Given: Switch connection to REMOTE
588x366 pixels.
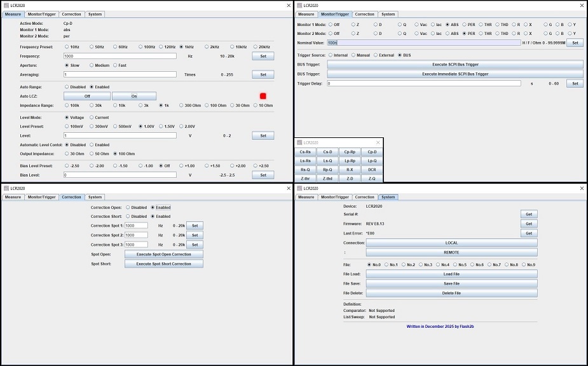Looking at the screenshot, I should (451, 253).
